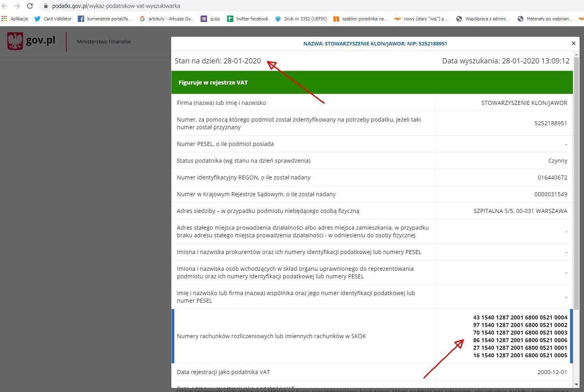This screenshot has width=584, height=392.
Task: Close the VAT details dialog
Action: coord(574,43)
